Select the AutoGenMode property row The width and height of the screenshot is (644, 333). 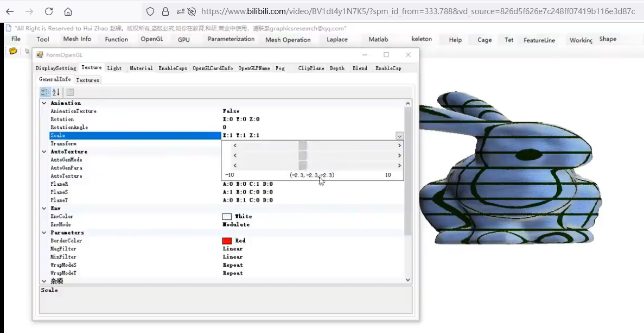point(135,160)
